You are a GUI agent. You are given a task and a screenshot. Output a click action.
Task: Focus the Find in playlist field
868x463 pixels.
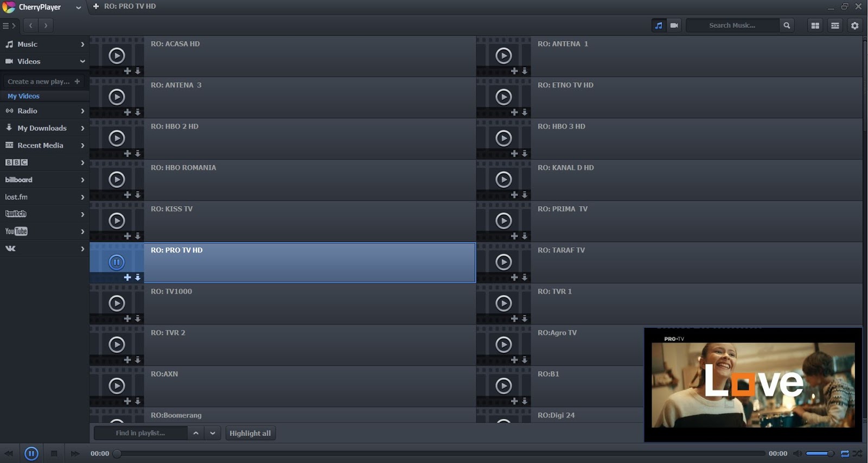(x=141, y=433)
